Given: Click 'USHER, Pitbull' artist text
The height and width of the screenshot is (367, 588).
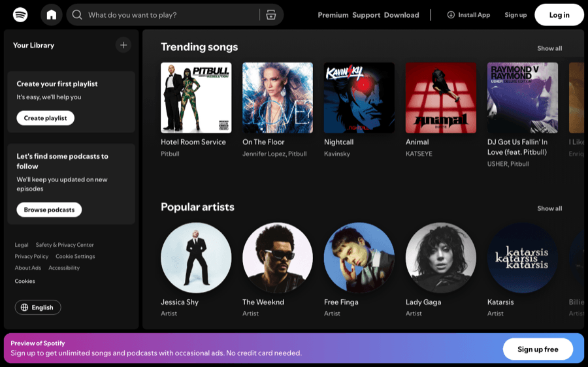Looking at the screenshot, I should point(508,164).
